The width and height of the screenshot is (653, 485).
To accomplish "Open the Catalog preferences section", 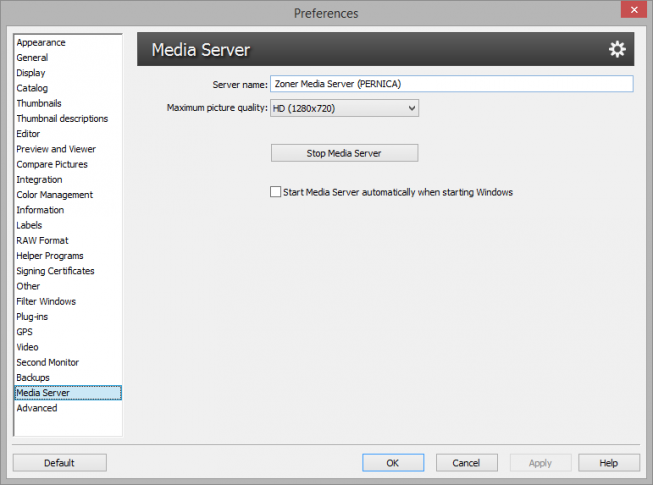I will tap(32, 88).
